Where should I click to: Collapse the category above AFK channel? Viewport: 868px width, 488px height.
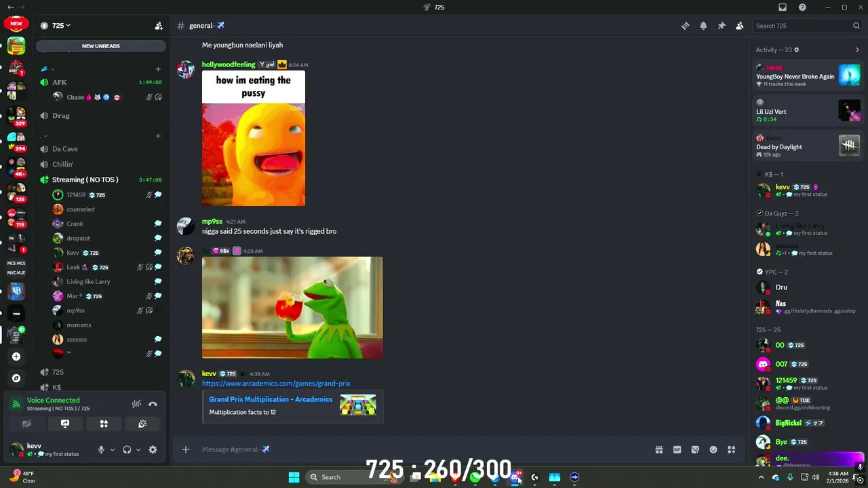pos(48,69)
